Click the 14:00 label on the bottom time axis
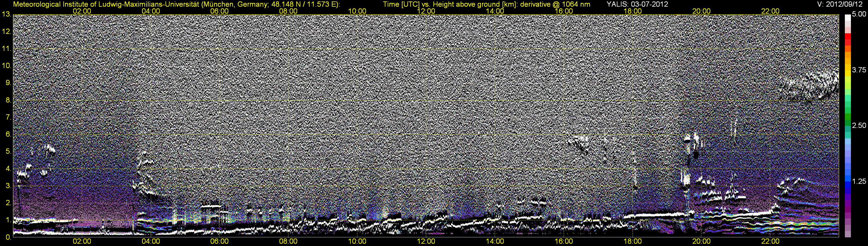Screen dimensions: 868x246 click(x=495, y=241)
